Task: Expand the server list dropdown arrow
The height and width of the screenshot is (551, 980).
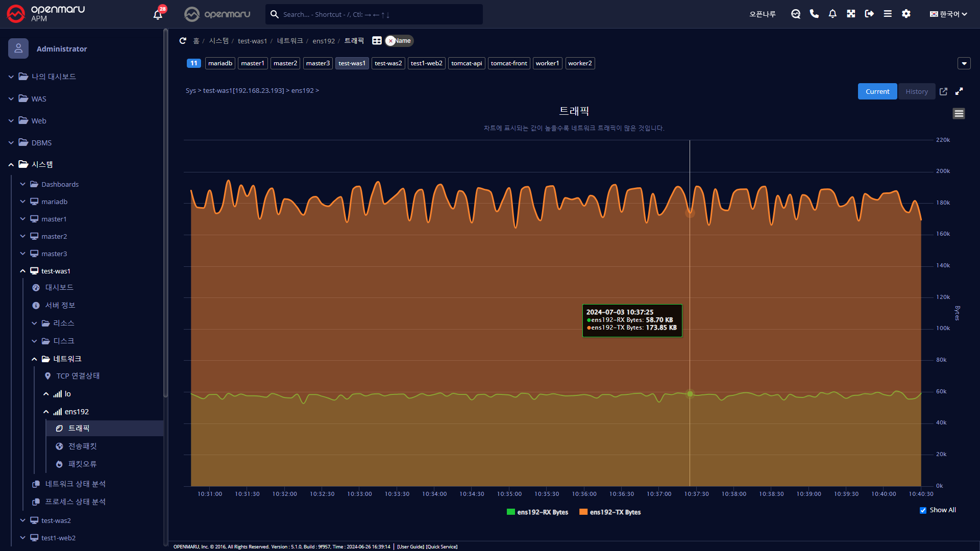Action: (964, 63)
